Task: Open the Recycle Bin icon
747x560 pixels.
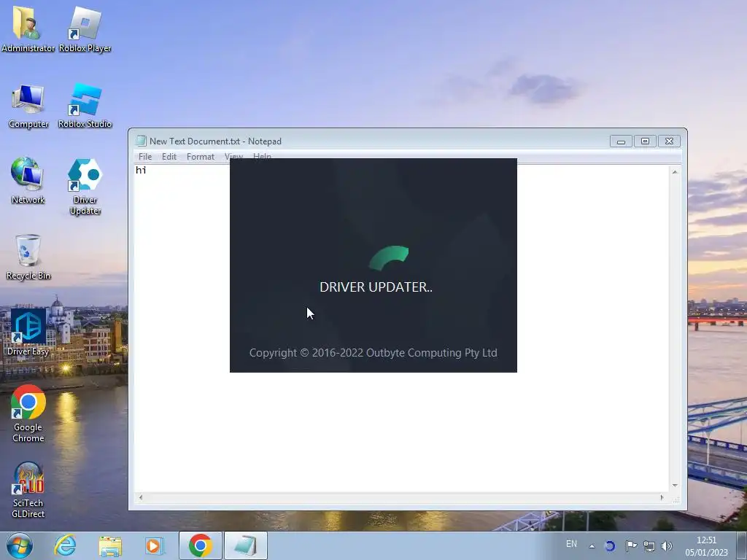Action: (x=28, y=257)
